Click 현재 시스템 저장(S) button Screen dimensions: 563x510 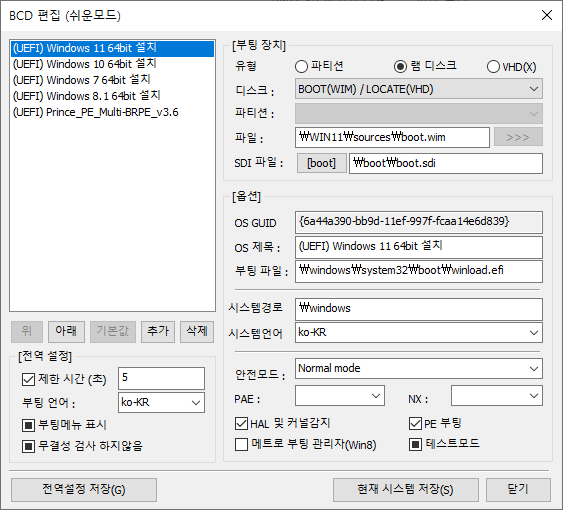point(405,490)
